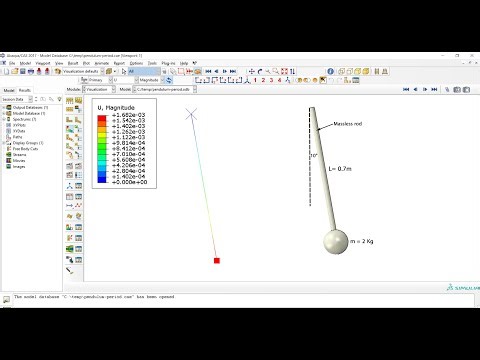Click the Create XY Data tool
The width and height of the screenshot is (480, 360).
[70, 196]
